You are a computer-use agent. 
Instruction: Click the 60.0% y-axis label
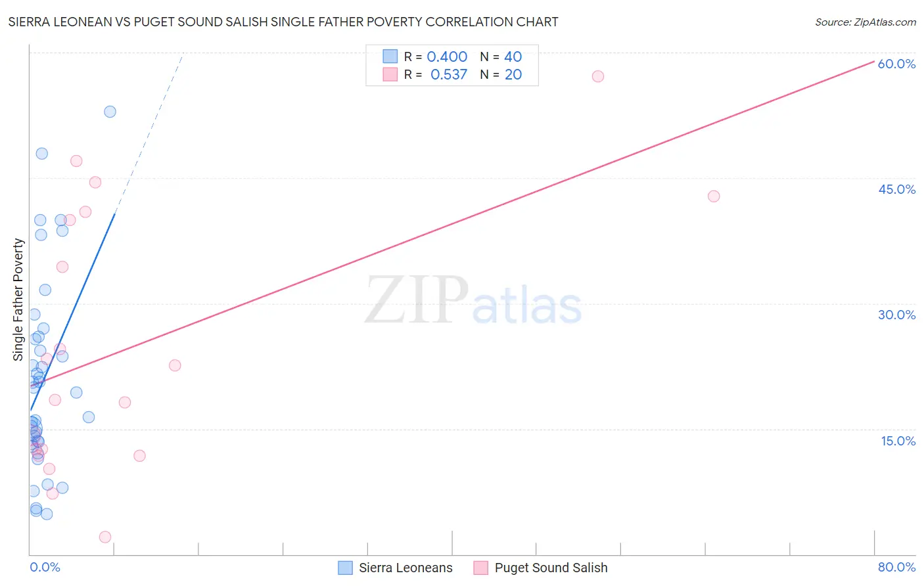tap(896, 64)
